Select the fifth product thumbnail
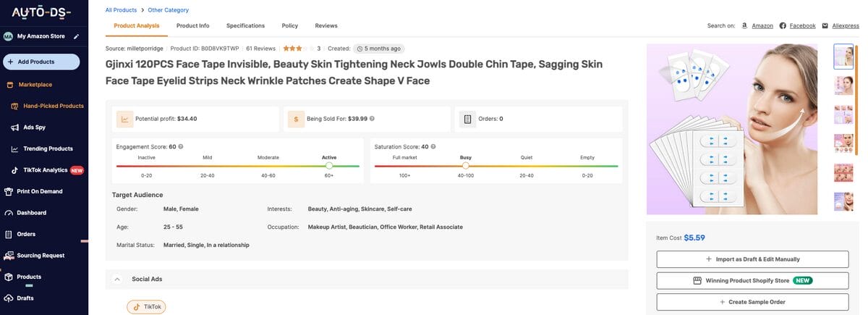The image size is (868, 315). coord(843,172)
